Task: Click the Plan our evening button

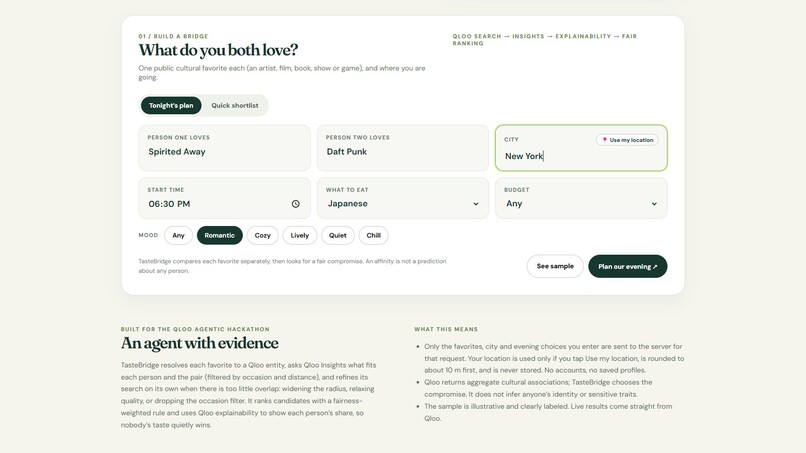Action: (x=628, y=266)
